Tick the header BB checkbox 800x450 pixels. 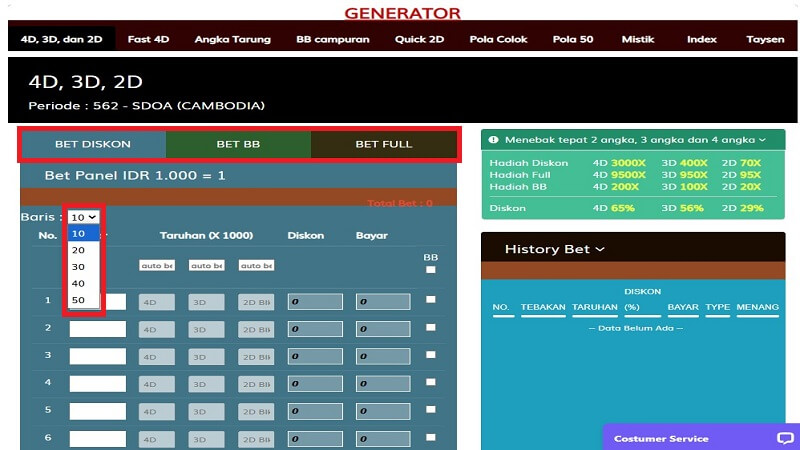click(x=431, y=270)
